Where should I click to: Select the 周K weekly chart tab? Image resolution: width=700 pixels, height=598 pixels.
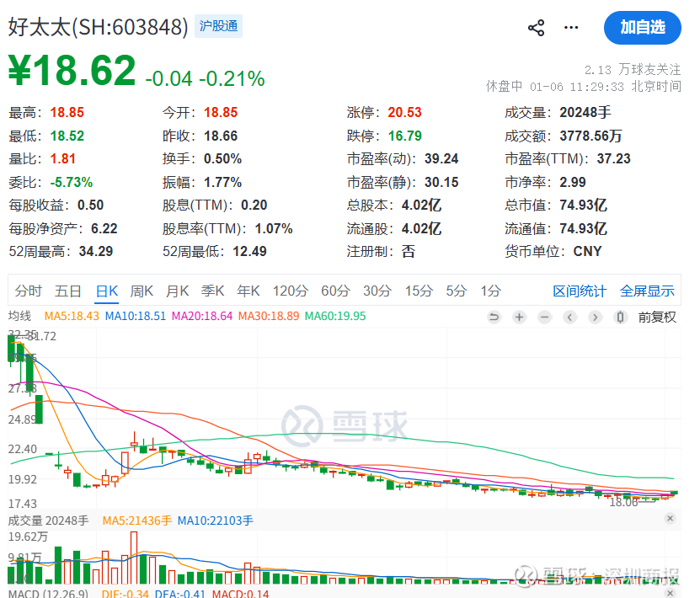click(x=142, y=291)
